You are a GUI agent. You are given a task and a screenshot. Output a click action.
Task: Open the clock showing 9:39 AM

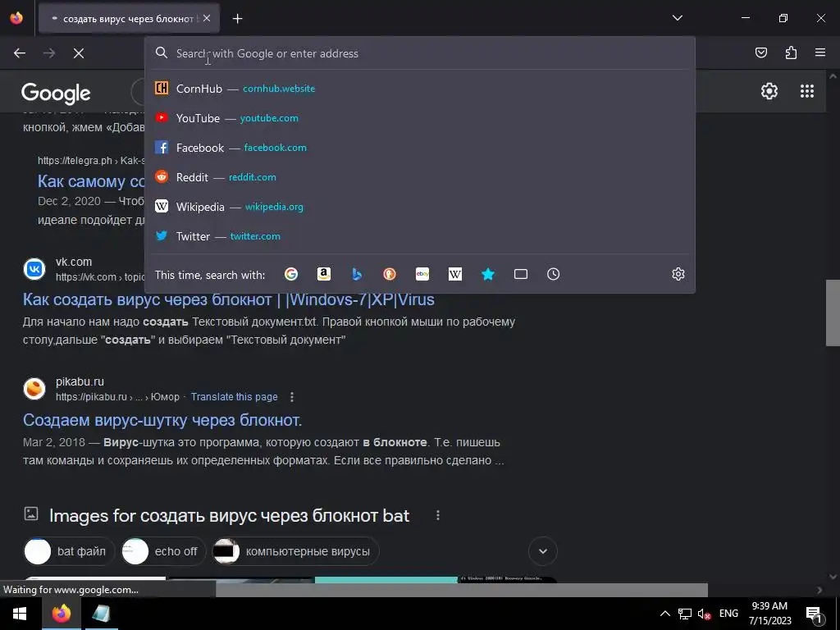click(x=769, y=614)
